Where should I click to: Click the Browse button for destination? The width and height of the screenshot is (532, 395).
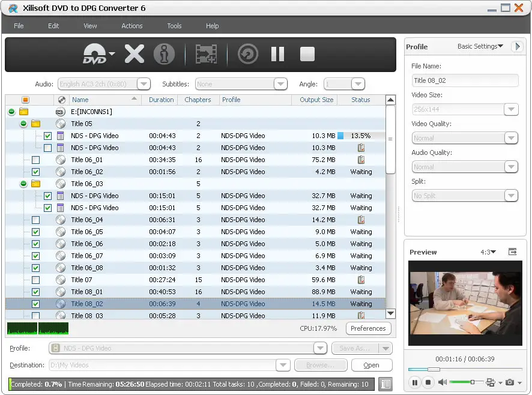click(x=321, y=365)
